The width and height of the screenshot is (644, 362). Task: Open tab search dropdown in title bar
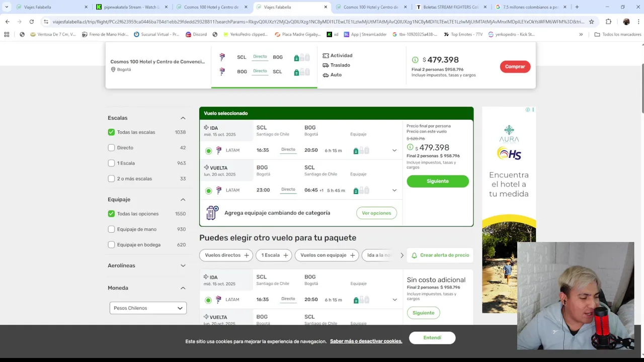(7, 7)
